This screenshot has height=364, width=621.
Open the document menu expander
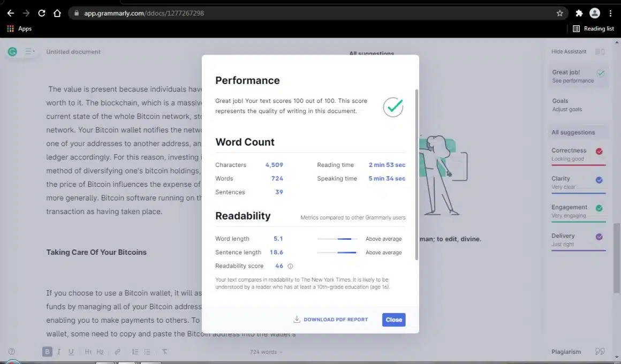[x=29, y=52]
